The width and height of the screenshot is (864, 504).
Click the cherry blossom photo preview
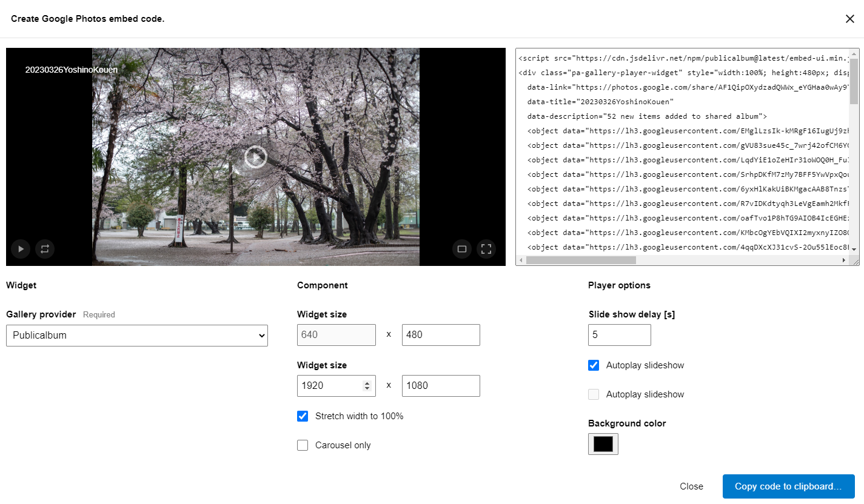tap(256, 156)
